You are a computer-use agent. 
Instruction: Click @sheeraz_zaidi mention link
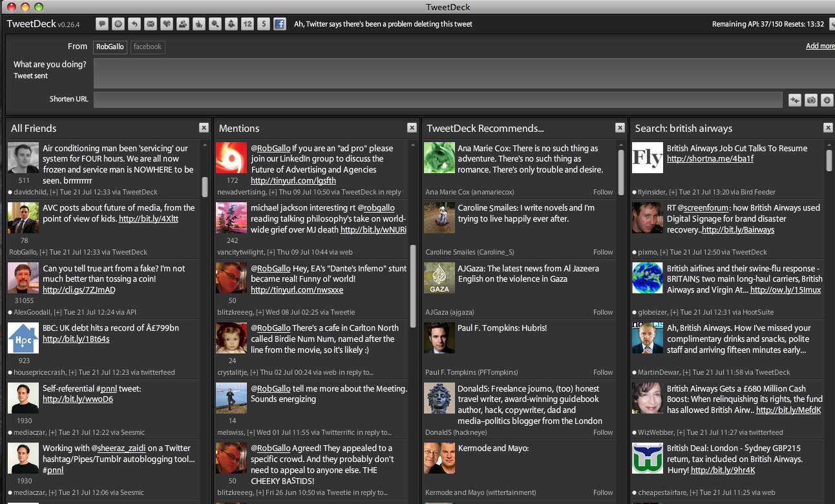coord(118,448)
